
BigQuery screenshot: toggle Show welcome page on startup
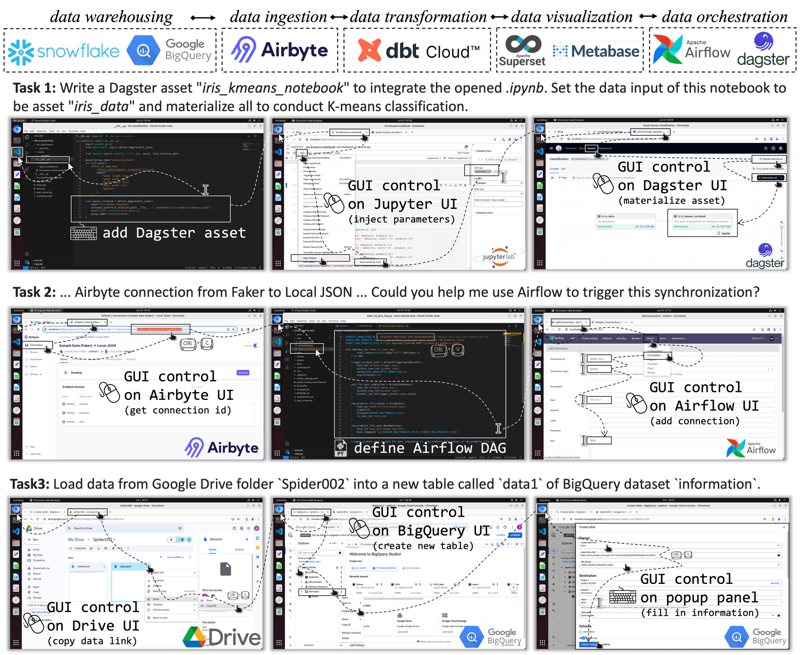coord(418,641)
